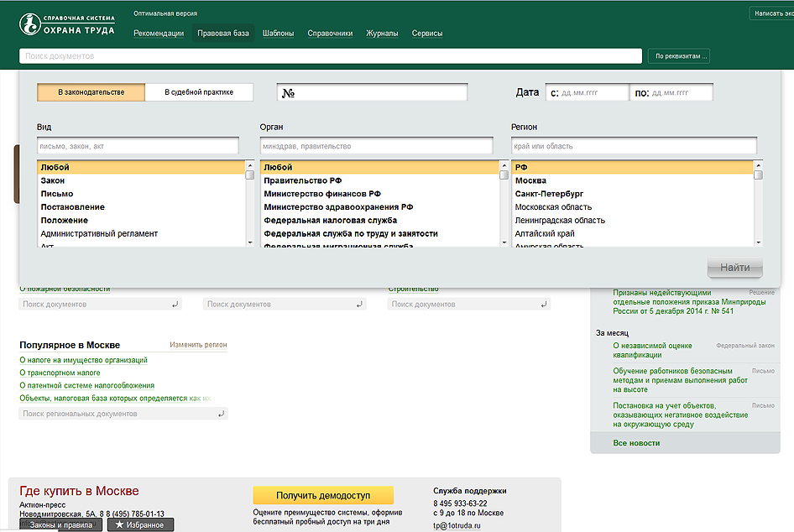Select Положение in Вид list

pyautogui.click(x=141, y=220)
